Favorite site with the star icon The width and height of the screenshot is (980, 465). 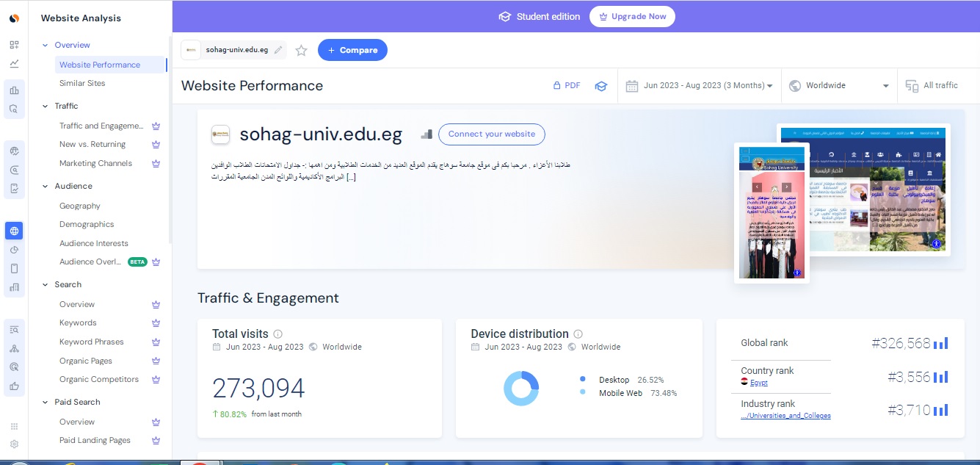coord(301,51)
